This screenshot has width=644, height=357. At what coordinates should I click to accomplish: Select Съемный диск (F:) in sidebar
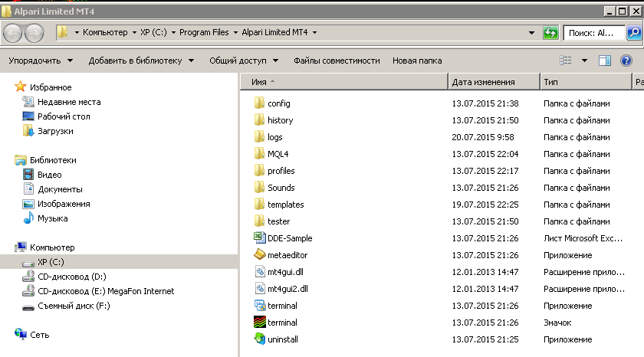coord(74,306)
